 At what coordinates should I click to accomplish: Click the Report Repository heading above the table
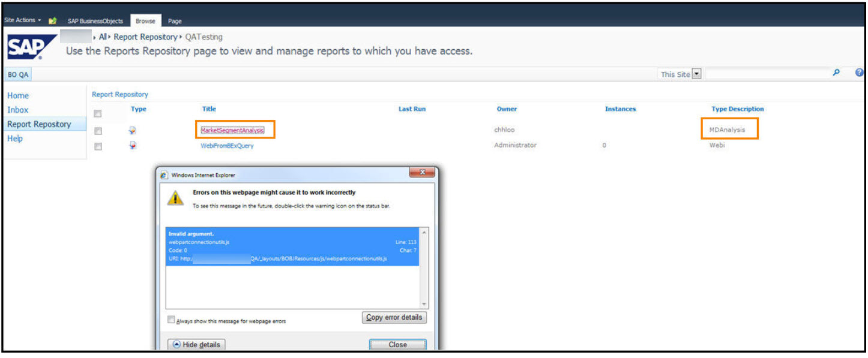click(120, 95)
